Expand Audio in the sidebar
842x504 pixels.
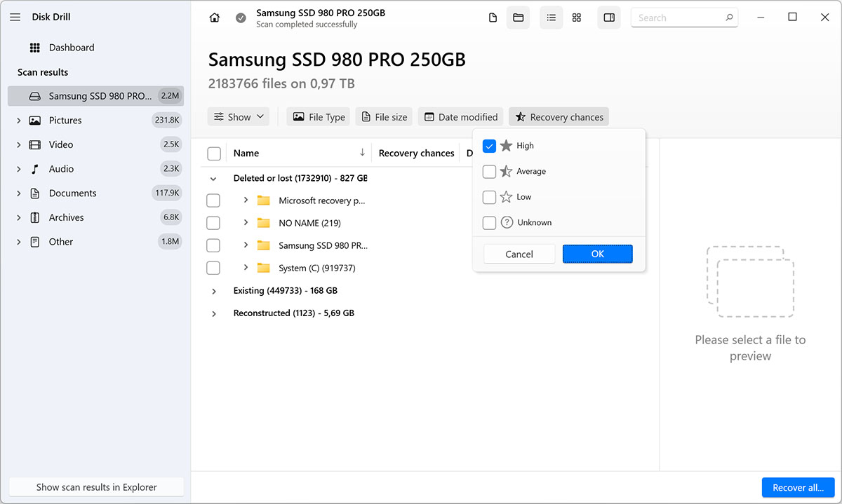pyautogui.click(x=18, y=169)
